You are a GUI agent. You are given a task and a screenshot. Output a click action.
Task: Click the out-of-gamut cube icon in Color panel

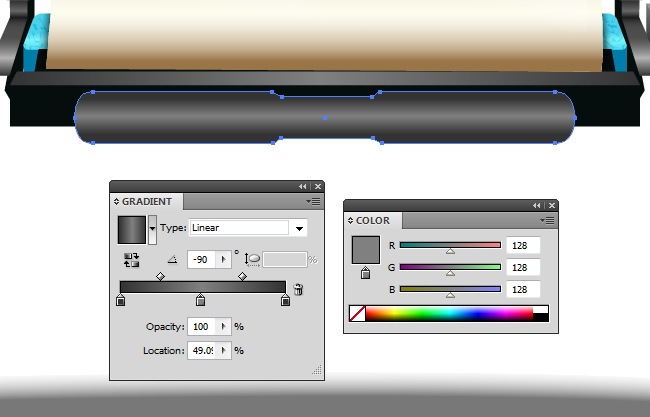click(x=365, y=273)
